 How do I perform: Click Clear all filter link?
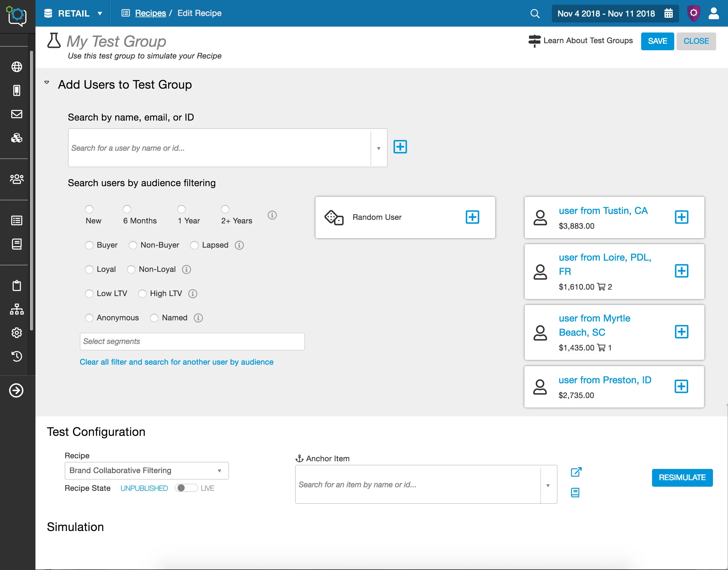point(176,362)
